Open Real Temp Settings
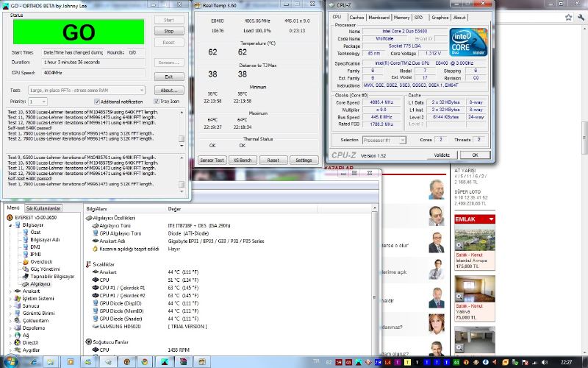 304,160
